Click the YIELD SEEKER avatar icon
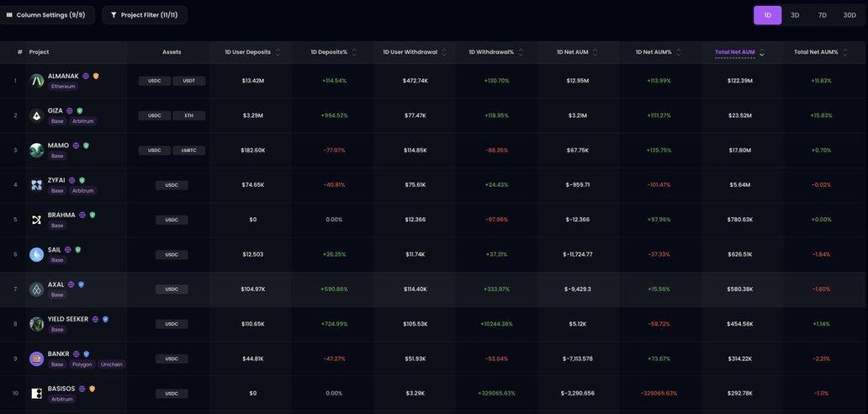The width and height of the screenshot is (868, 414). (x=37, y=324)
